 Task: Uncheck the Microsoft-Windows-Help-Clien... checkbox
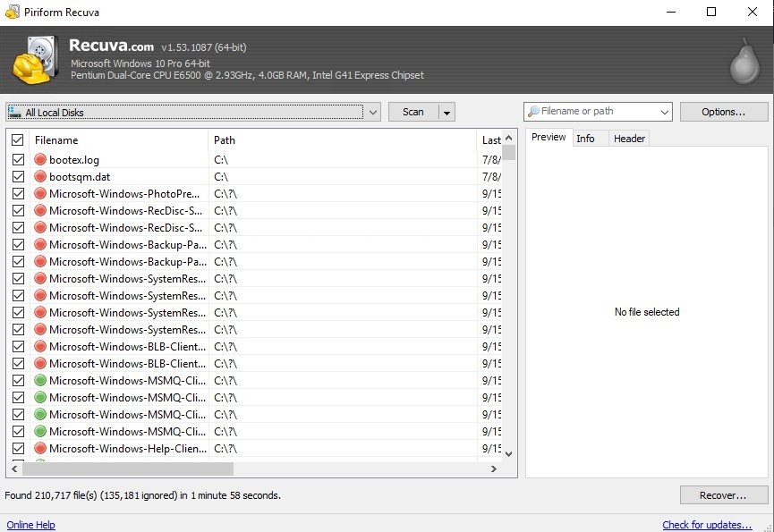pos(18,448)
